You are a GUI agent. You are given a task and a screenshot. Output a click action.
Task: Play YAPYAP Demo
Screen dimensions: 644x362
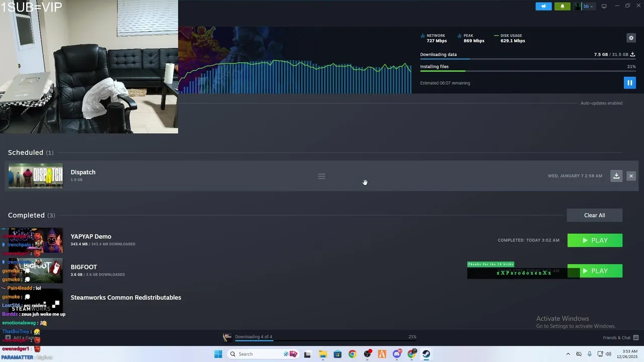595,240
